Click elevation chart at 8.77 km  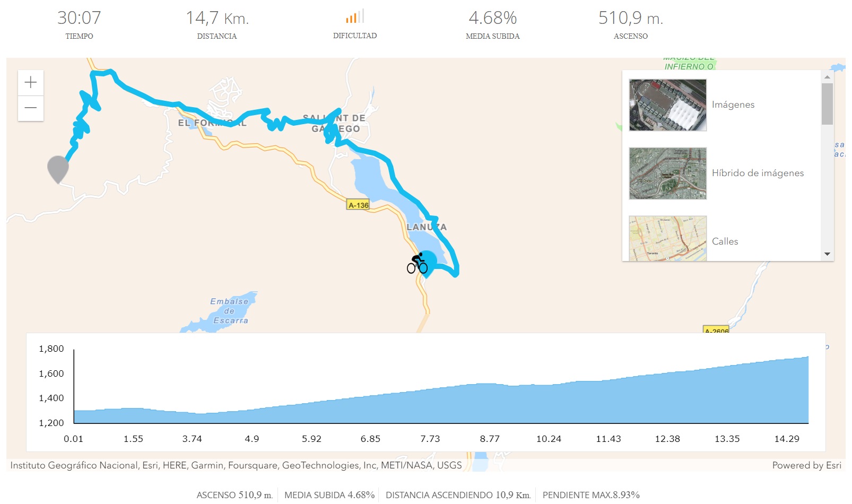(490, 403)
